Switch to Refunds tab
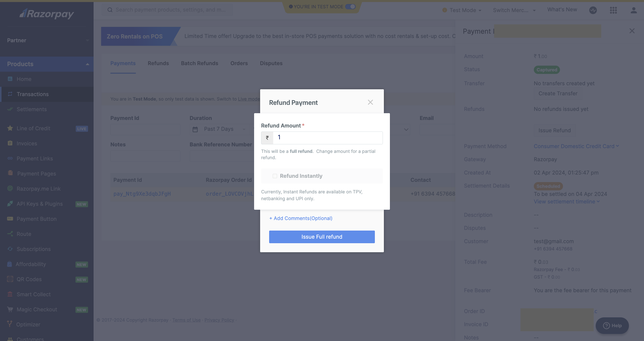The image size is (644, 341). (158, 63)
